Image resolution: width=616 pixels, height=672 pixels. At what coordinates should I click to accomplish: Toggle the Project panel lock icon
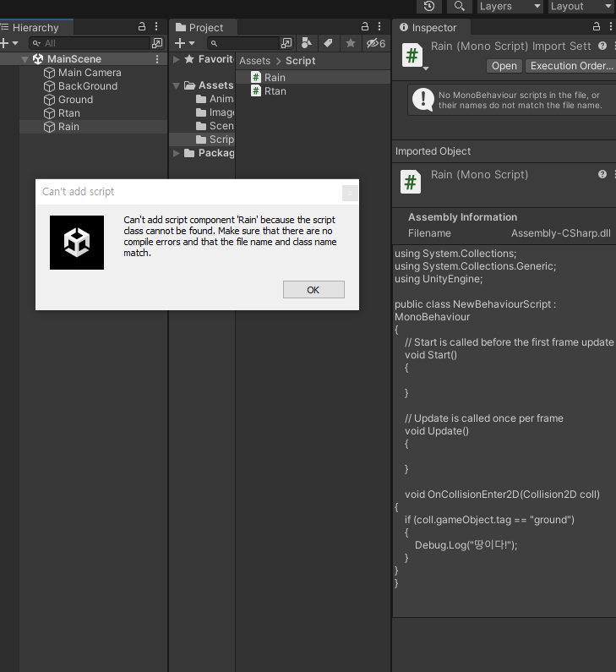pos(365,26)
